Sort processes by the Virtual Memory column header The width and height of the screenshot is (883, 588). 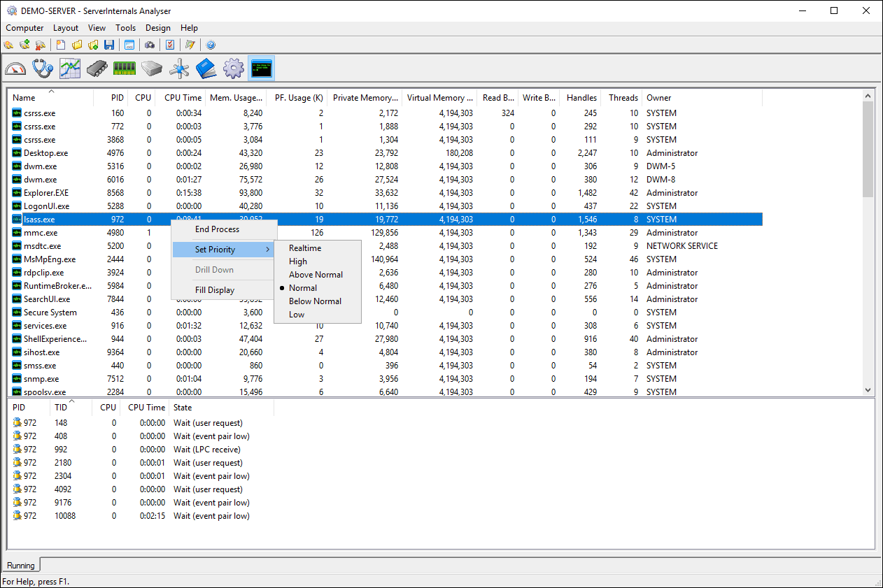point(439,98)
